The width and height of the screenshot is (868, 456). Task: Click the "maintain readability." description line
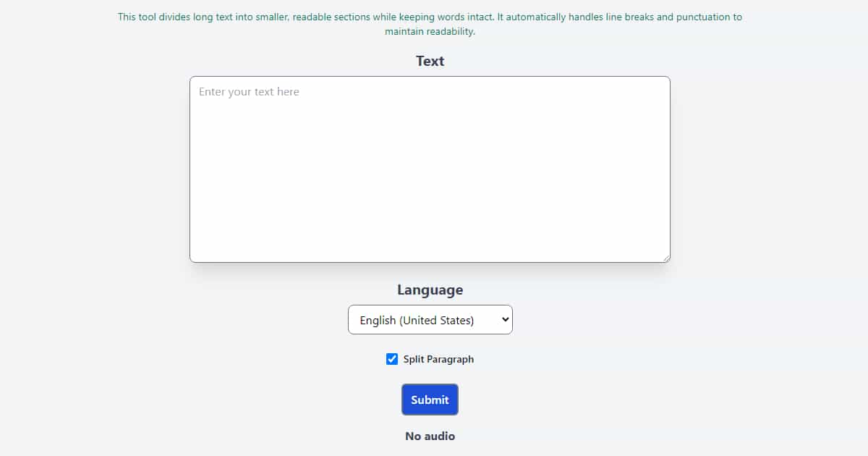pos(430,32)
